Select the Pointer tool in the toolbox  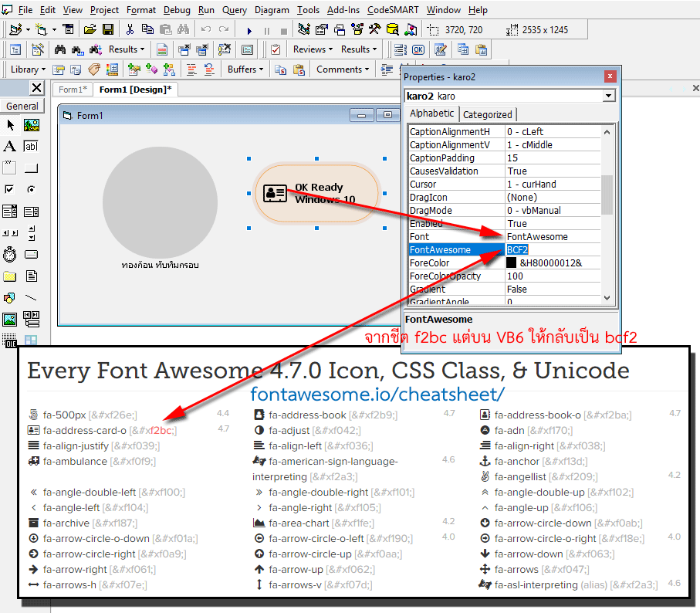tap(10, 125)
